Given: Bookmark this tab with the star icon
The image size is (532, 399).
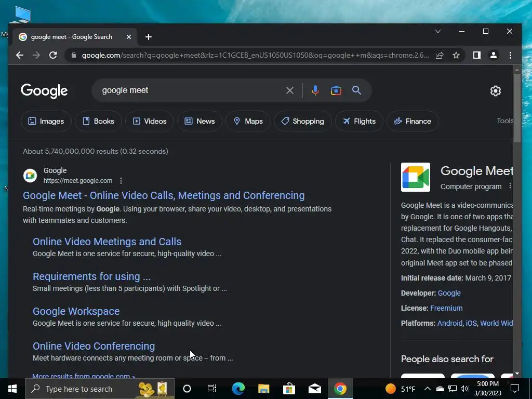Looking at the screenshot, I should point(456,55).
